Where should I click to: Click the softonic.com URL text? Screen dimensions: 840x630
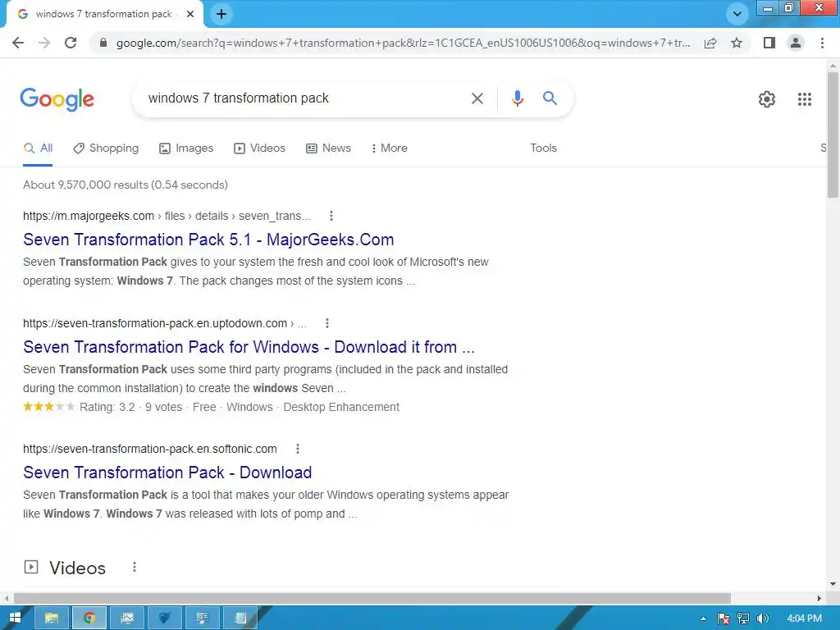(150, 450)
